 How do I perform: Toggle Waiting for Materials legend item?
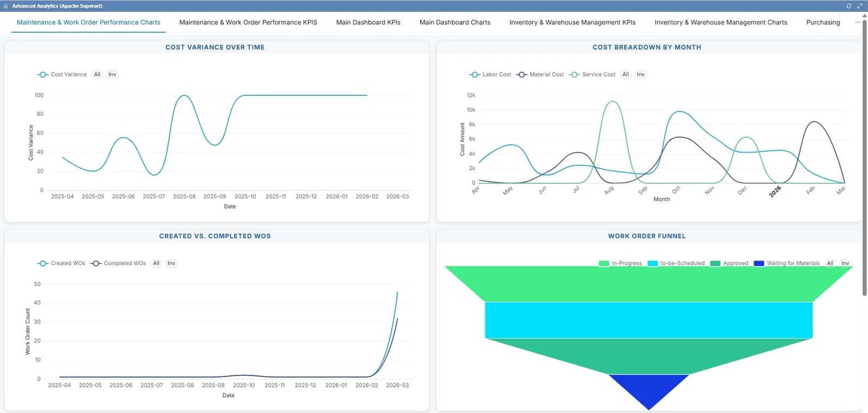click(787, 263)
